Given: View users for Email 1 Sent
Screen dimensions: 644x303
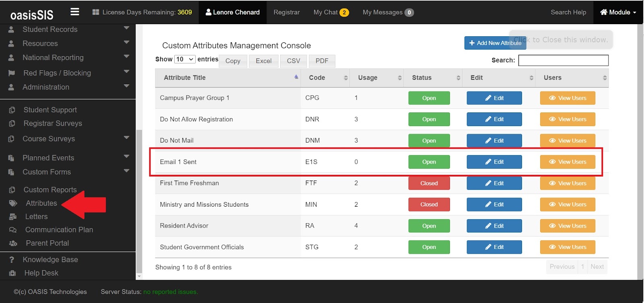Looking at the screenshot, I should click(568, 162).
